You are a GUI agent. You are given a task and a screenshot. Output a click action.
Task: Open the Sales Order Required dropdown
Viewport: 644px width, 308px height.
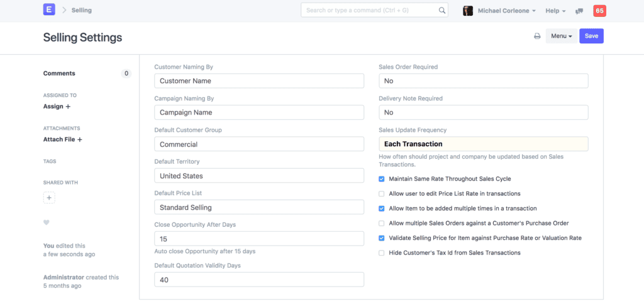[x=484, y=81]
